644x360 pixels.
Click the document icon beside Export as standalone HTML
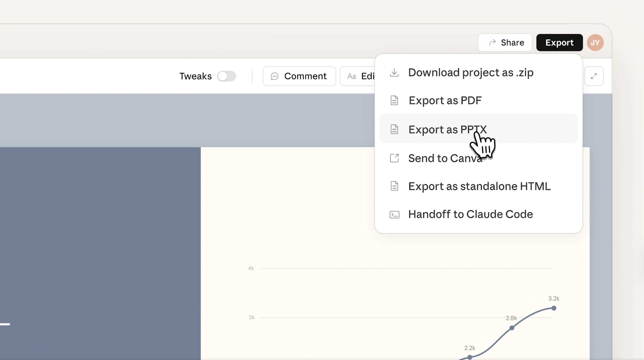point(394,186)
